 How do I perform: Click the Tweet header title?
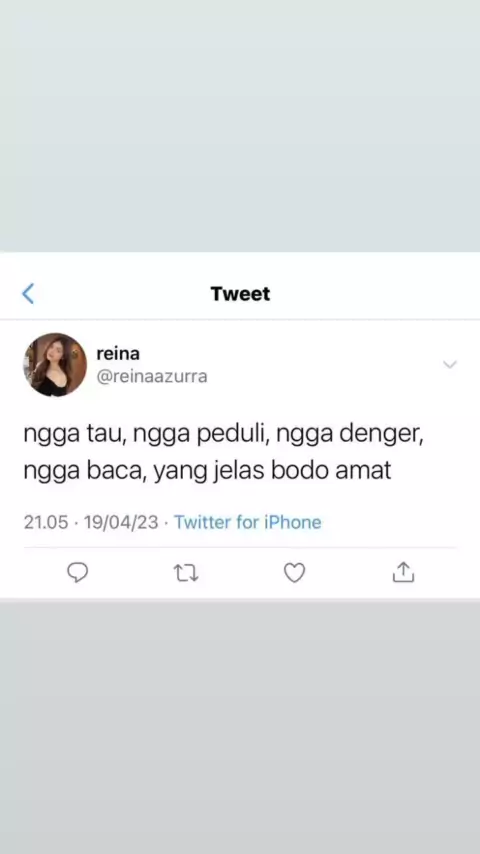click(240, 294)
